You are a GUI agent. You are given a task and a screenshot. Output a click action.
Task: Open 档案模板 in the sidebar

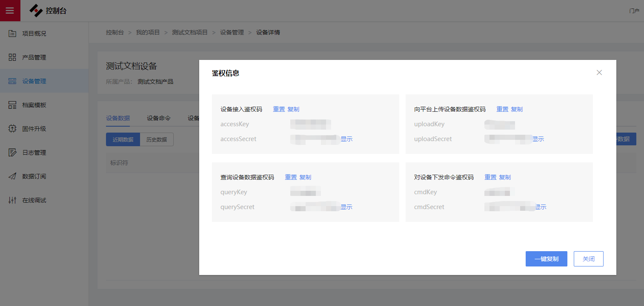(34, 105)
